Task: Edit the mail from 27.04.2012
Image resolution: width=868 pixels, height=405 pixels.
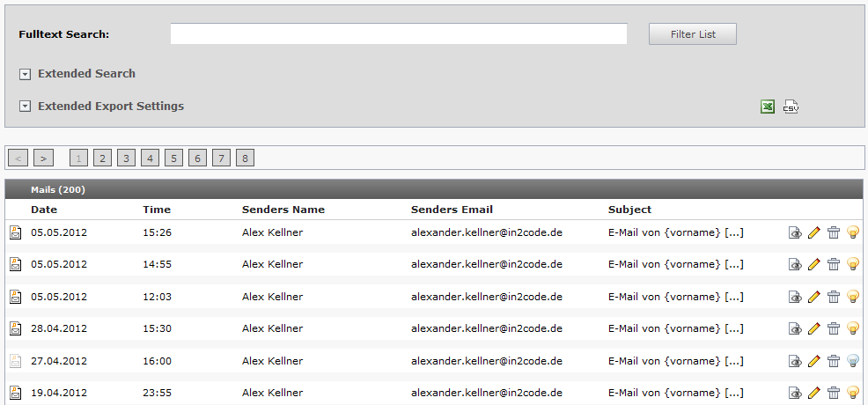Action: [x=814, y=361]
